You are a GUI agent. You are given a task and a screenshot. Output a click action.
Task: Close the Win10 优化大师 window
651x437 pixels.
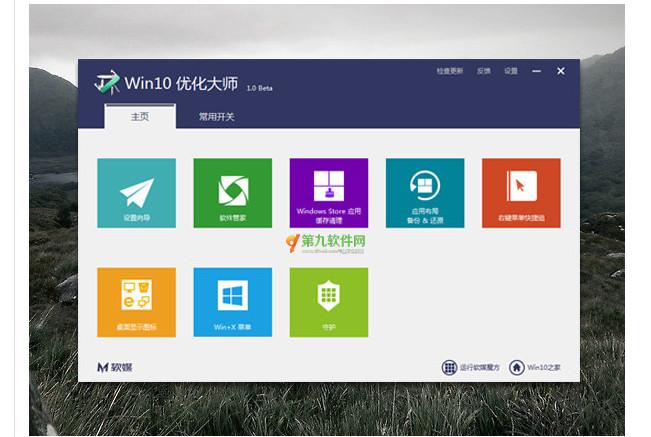[x=560, y=71]
